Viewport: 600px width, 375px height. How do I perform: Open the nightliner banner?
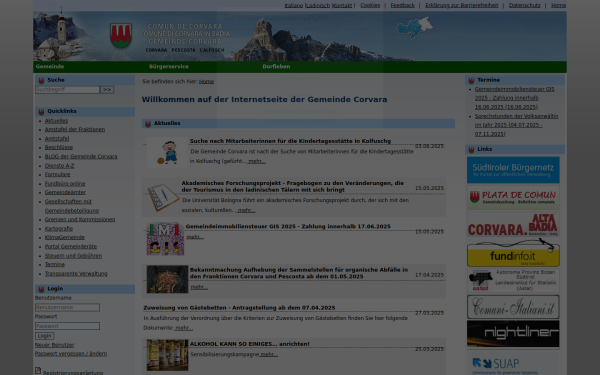[x=513, y=334]
